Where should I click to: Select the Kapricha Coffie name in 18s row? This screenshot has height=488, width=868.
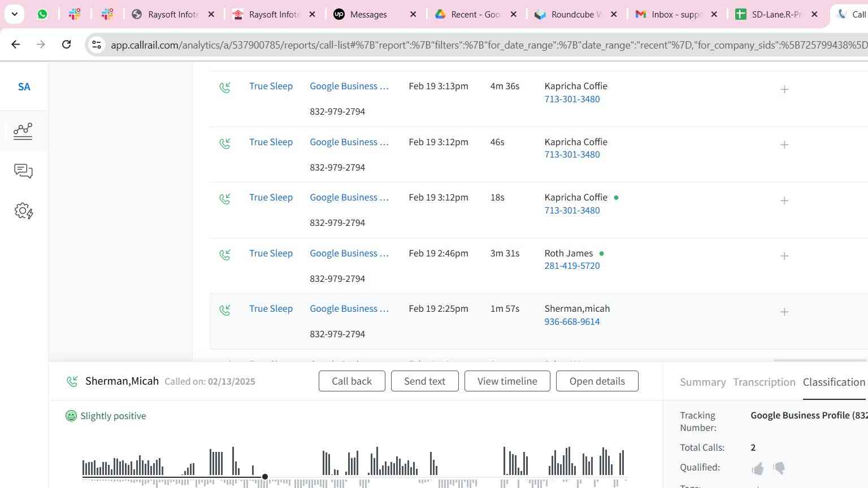tap(576, 198)
